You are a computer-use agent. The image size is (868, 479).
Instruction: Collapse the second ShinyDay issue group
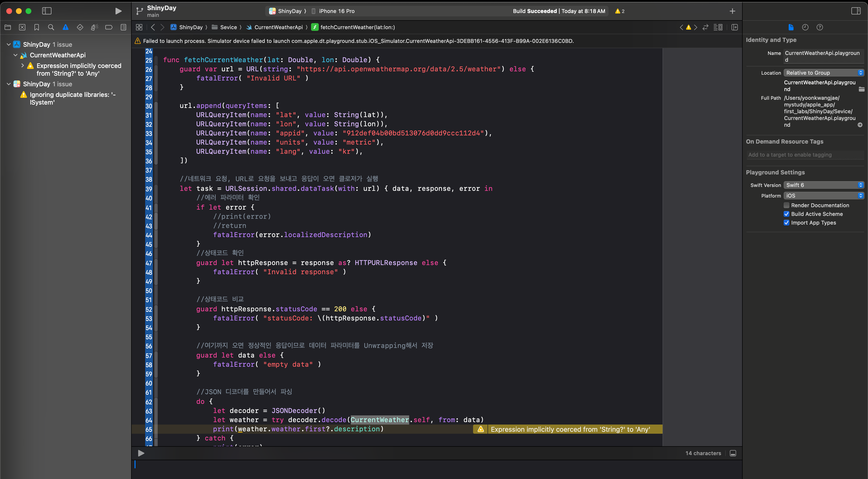(x=9, y=84)
